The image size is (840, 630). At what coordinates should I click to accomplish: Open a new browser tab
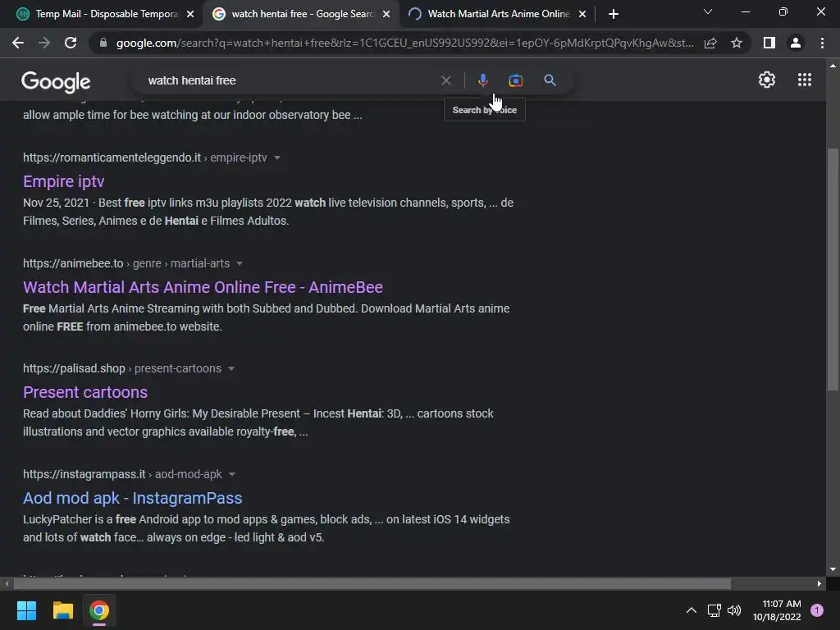point(614,14)
